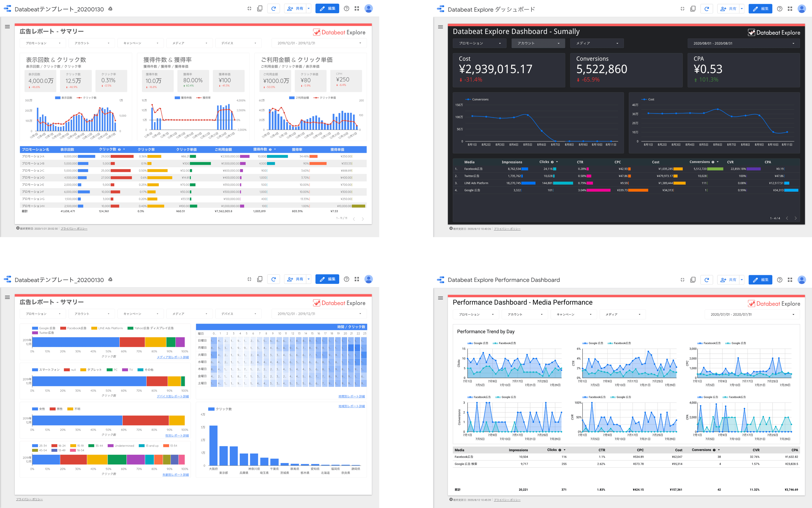Image resolution: width=812 pixels, height=508 pixels.
Task: Open the プロモーション filter in the dark dashboard
Action: 480,43
